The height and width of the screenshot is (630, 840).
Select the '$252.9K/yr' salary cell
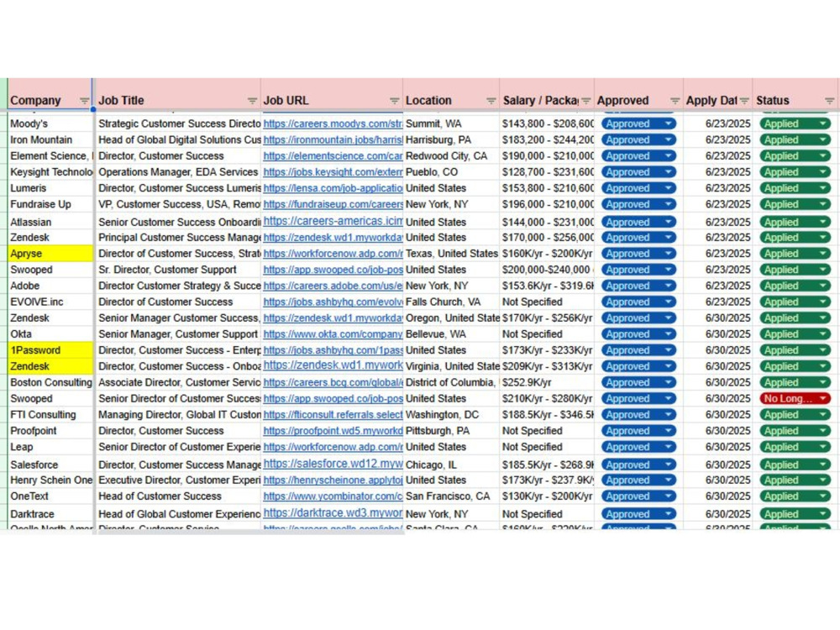click(x=547, y=382)
